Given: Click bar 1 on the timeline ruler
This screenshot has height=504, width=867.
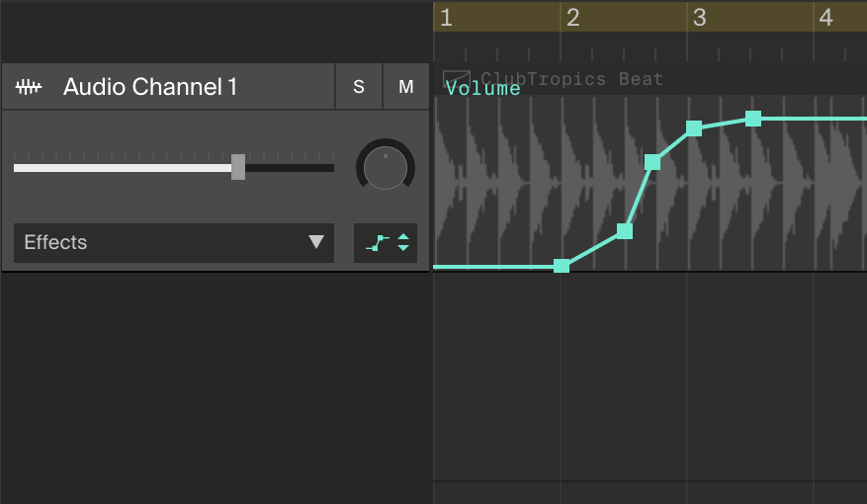Looking at the screenshot, I should click(x=446, y=17).
